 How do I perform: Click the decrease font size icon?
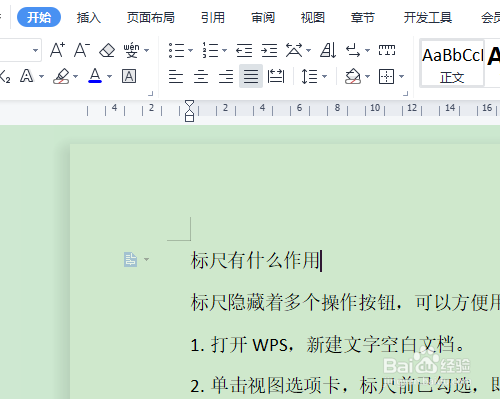coord(82,50)
